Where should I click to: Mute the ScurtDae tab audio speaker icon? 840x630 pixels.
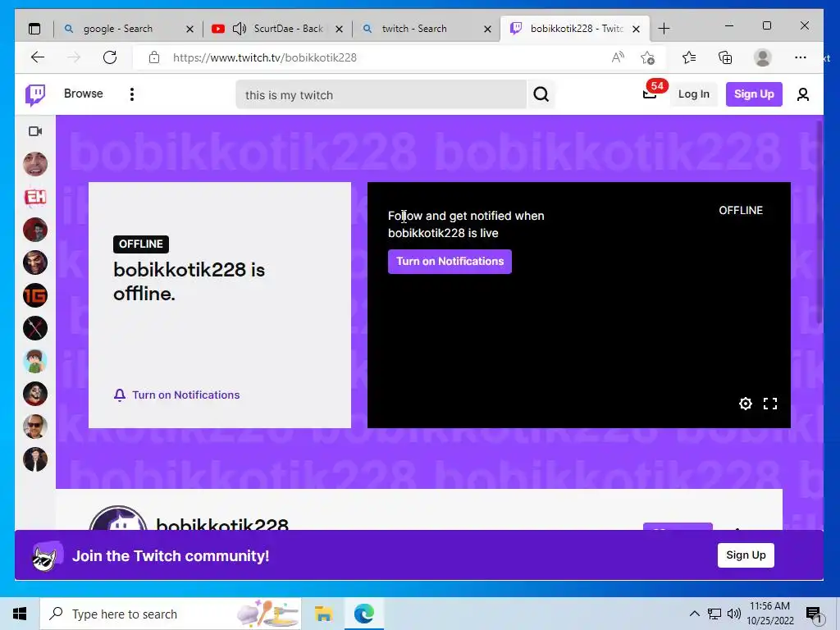click(x=240, y=29)
